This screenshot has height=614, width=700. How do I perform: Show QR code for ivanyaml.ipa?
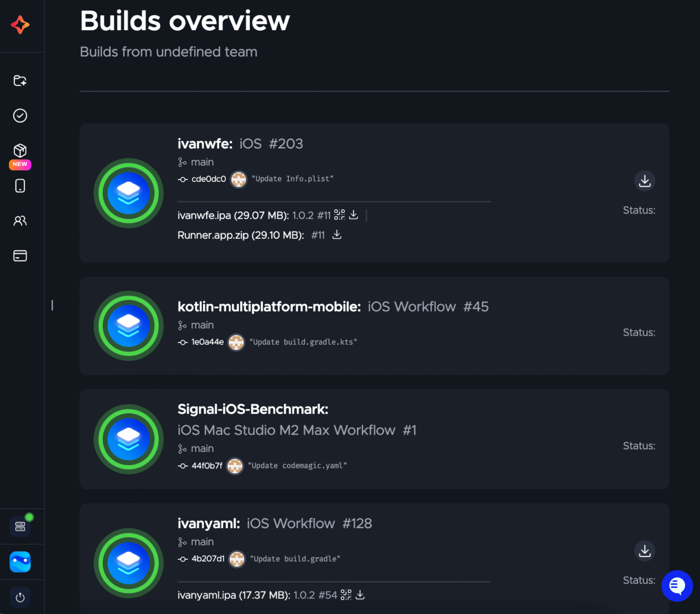point(346,595)
